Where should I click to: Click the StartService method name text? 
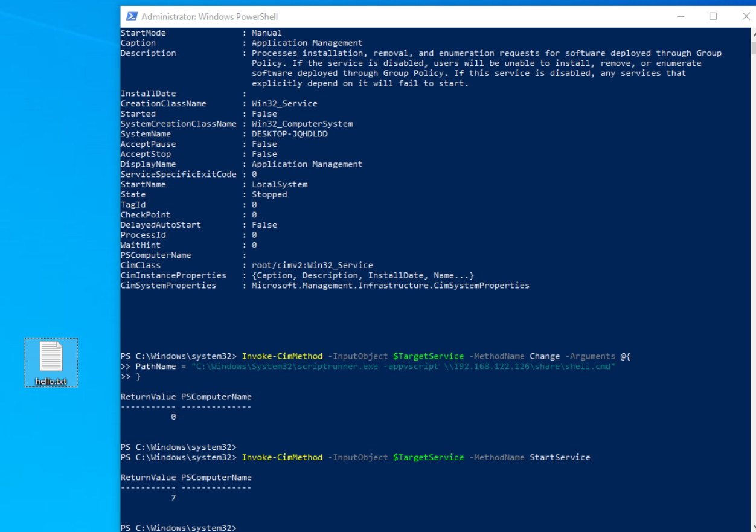point(559,457)
